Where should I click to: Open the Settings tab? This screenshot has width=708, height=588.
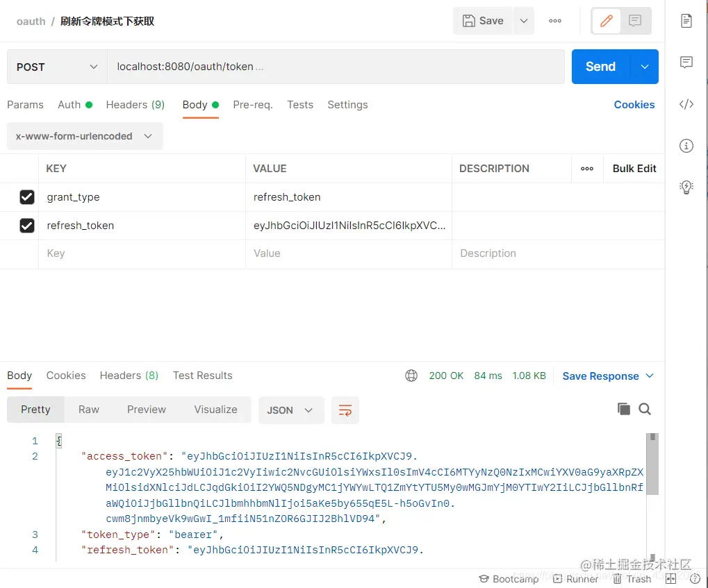point(347,105)
